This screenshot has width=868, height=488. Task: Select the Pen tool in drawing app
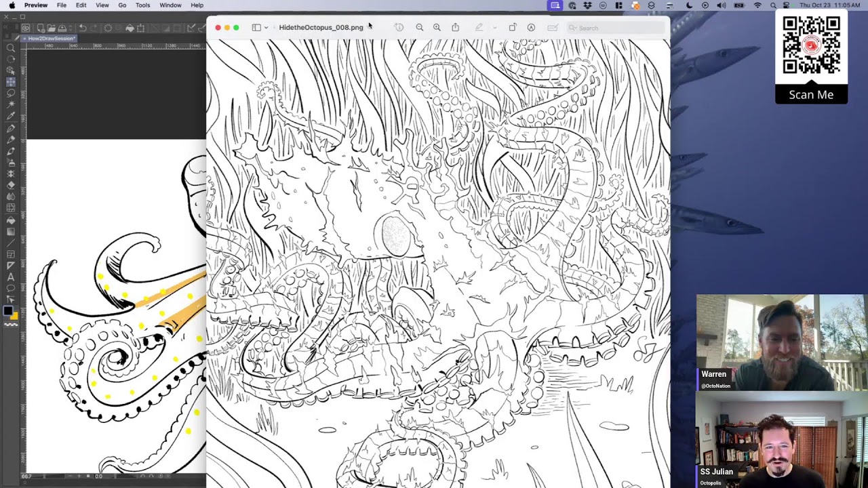[11, 129]
